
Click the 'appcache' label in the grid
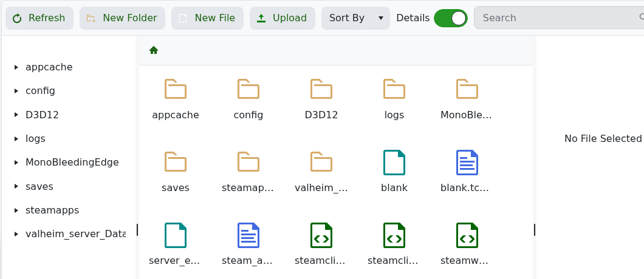(176, 115)
